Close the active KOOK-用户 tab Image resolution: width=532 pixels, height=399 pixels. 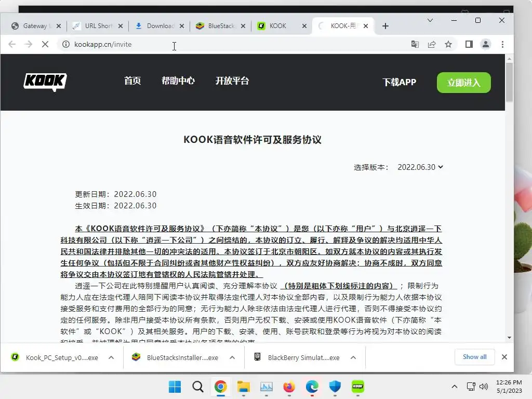click(365, 26)
